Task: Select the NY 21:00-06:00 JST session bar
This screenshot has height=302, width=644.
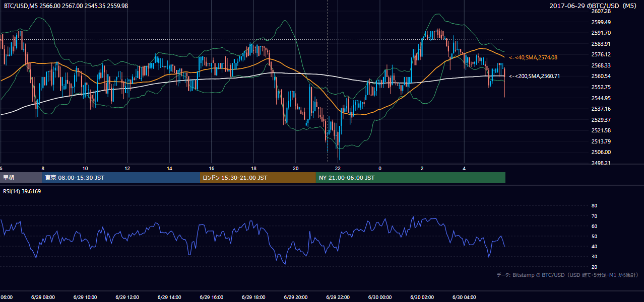Action: (411, 178)
